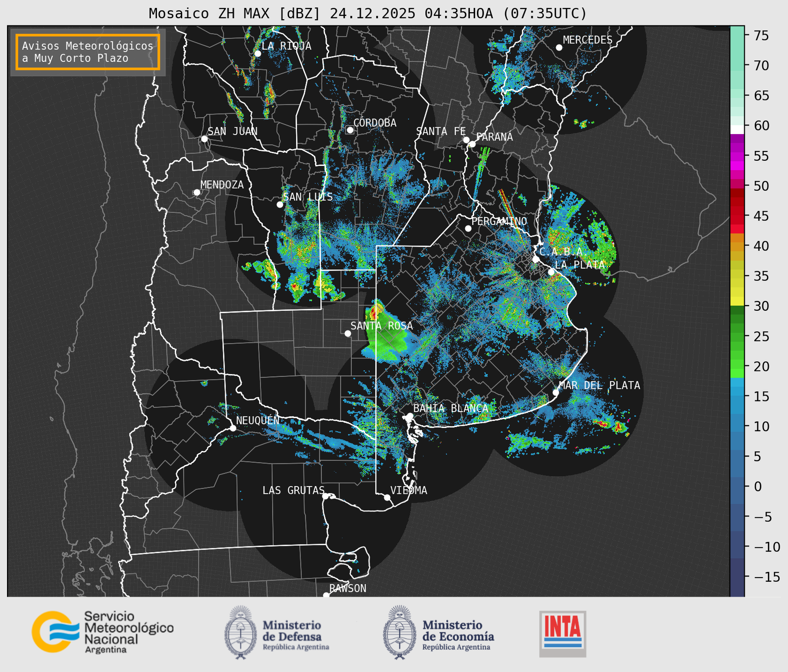Viewport: 788px width, 672px height.
Task: Click the C.A.B.A. city marker dot
Action: point(536,259)
